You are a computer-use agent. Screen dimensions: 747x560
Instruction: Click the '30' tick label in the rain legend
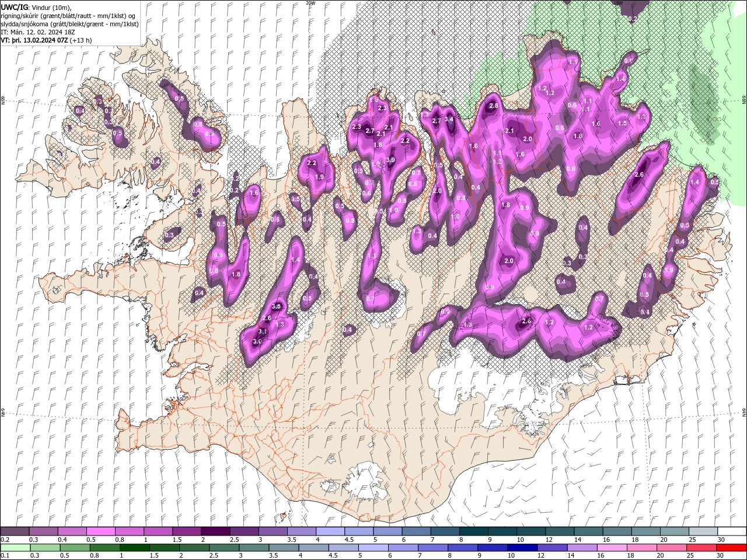pyautogui.click(x=720, y=556)
